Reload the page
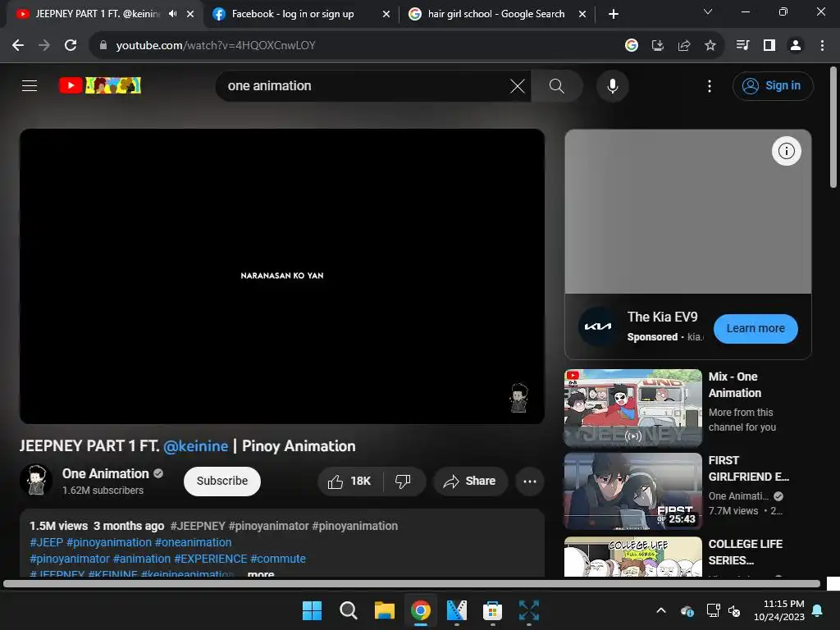 (x=71, y=46)
